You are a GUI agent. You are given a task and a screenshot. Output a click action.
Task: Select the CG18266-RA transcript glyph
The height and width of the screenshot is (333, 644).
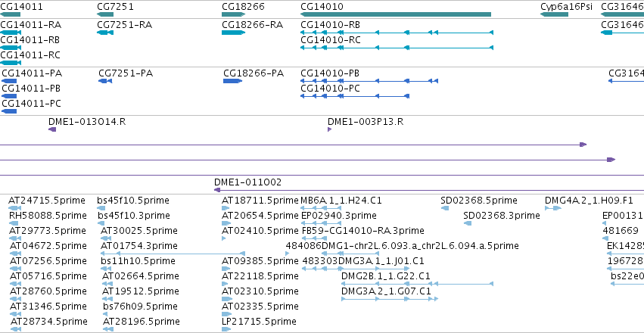(233, 33)
